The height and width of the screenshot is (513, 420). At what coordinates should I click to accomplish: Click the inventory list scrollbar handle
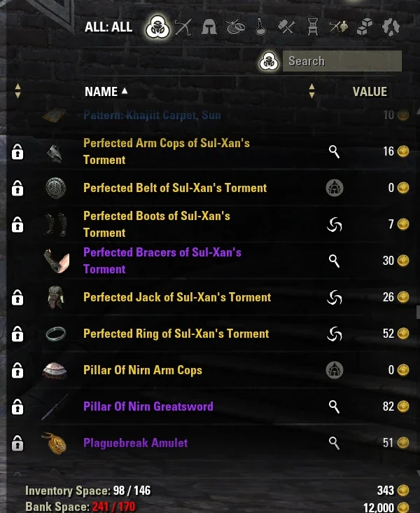click(x=418, y=311)
